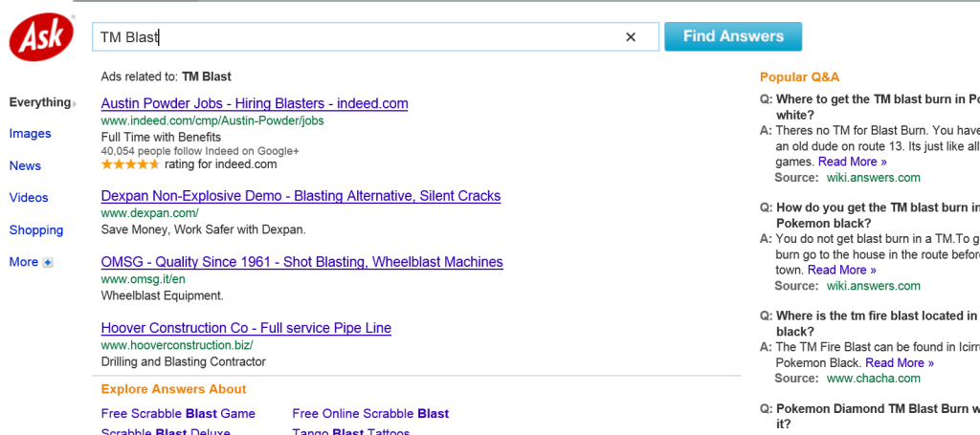Click the Find Answers button
Screen dimensions: 980x435
733,36
